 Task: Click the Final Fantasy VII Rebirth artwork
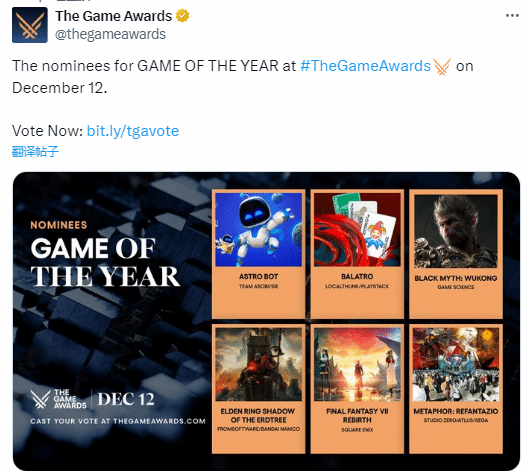(x=357, y=364)
